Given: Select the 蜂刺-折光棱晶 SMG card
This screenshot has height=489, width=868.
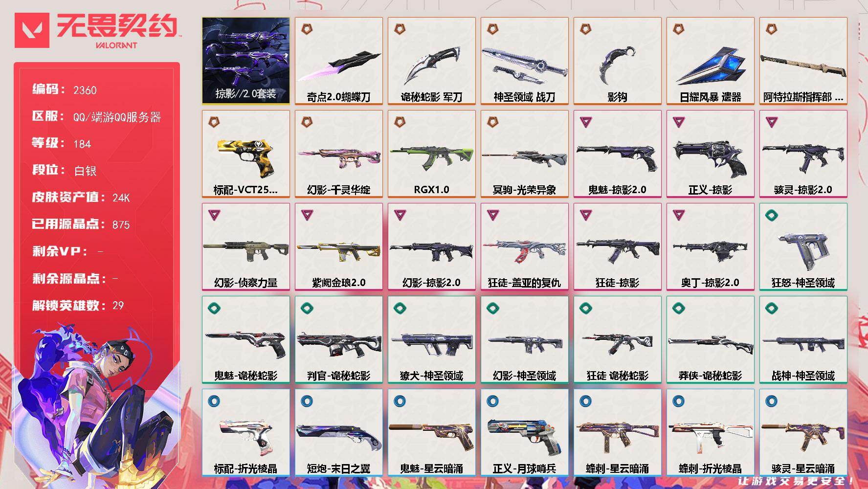Looking at the screenshot, I should click(x=711, y=433).
